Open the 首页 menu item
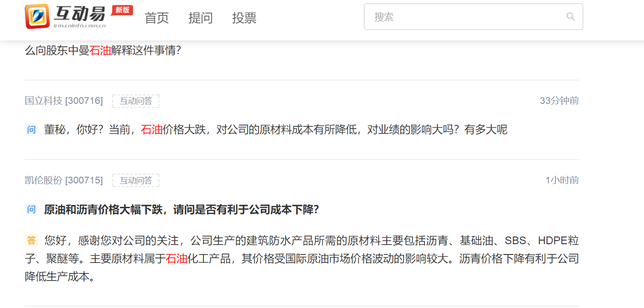 157,18
